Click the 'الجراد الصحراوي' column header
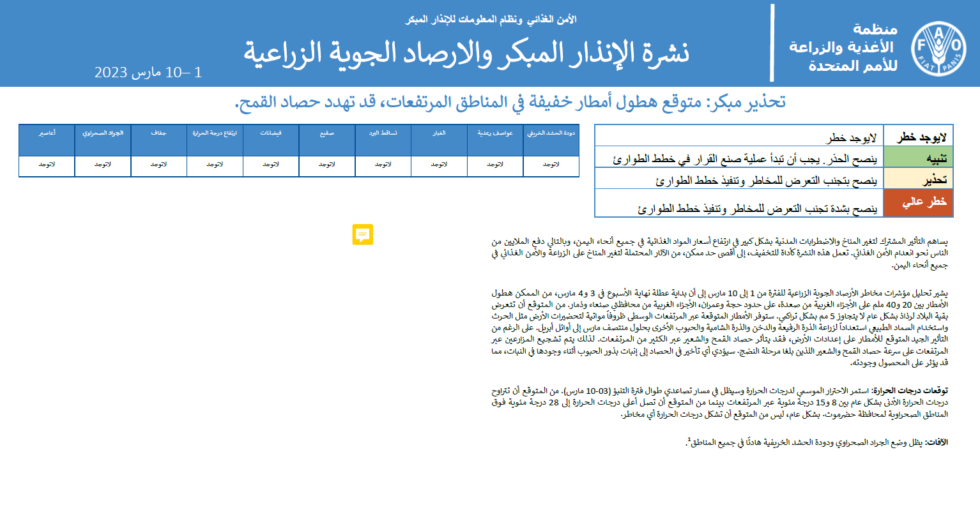The height and width of the screenshot is (526, 980). [103, 133]
